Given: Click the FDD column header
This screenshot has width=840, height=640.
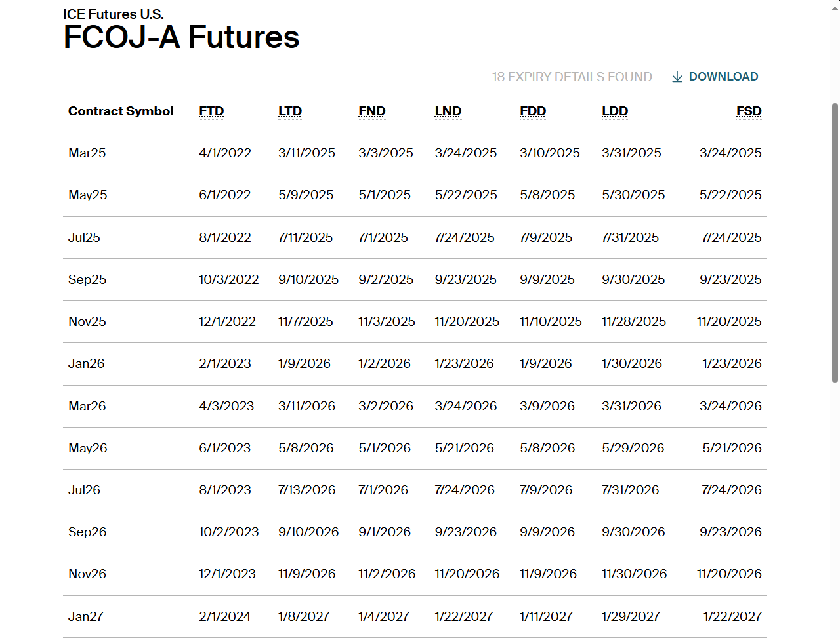Looking at the screenshot, I should pyautogui.click(x=533, y=111).
